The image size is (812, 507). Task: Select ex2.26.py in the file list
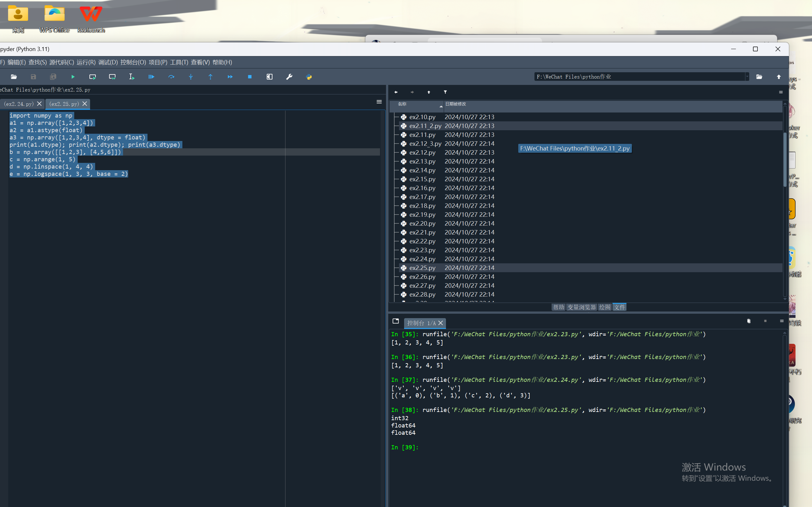point(422,277)
